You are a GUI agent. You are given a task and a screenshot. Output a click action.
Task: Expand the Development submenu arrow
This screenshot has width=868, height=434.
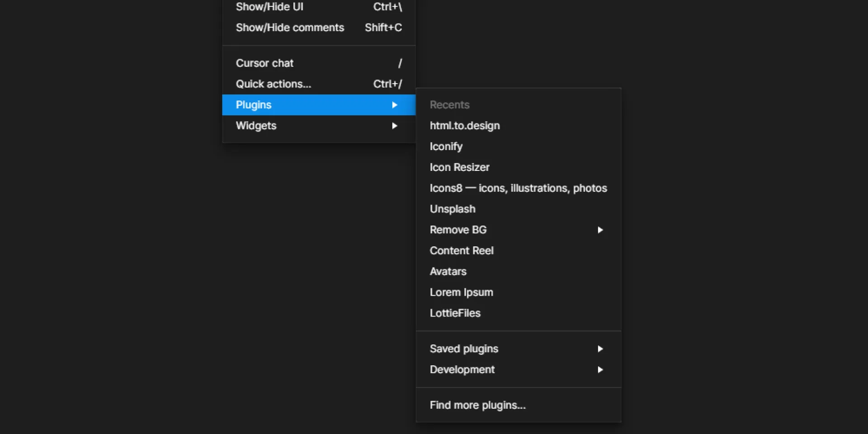click(x=600, y=369)
